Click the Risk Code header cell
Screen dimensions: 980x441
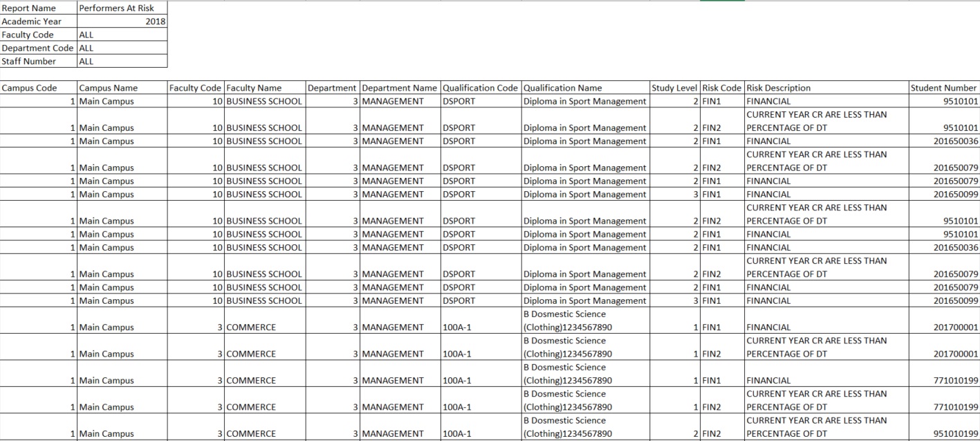coord(722,88)
